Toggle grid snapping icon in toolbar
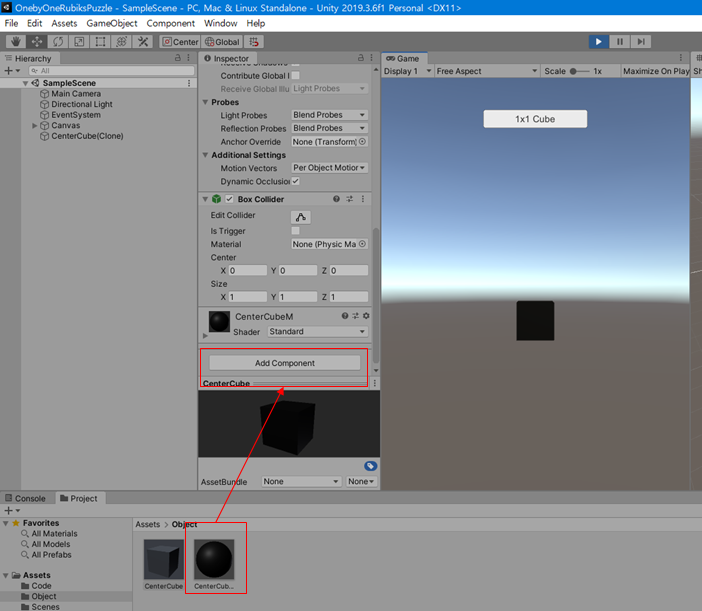Screen dimensions: 702x611 pyautogui.click(x=254, y=42)
